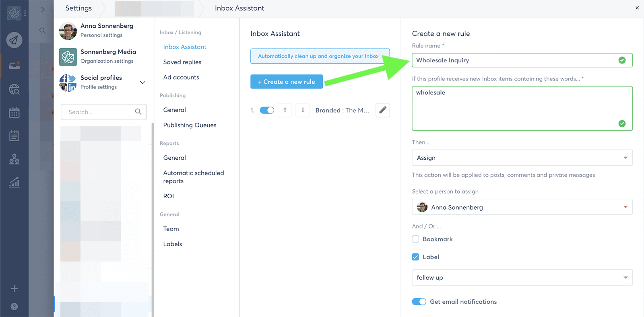Open the follow up label dropdown

click(522, 278)
